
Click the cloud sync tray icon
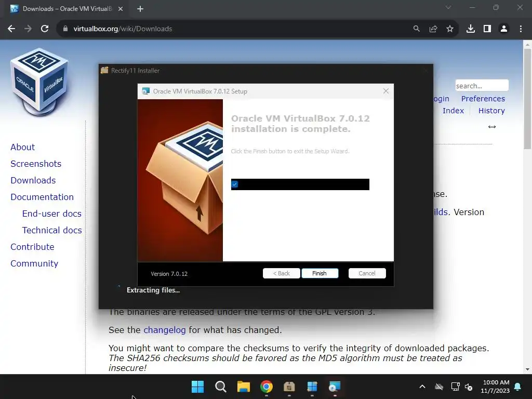pos(439,387)
